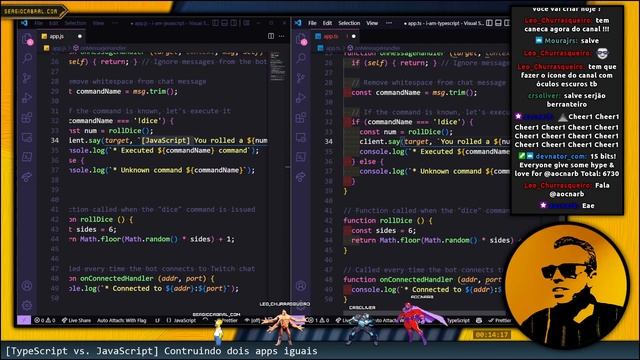The width and height of the screenshot is (640, 360).
Task: Open Live Share icon in left activity bar
Action: click(x=27, y=176)
